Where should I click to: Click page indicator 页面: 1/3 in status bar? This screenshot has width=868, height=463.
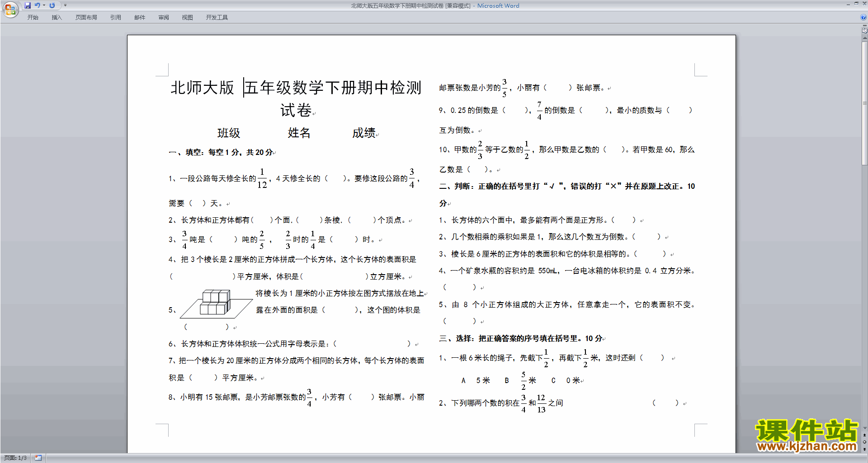point(15,458)
